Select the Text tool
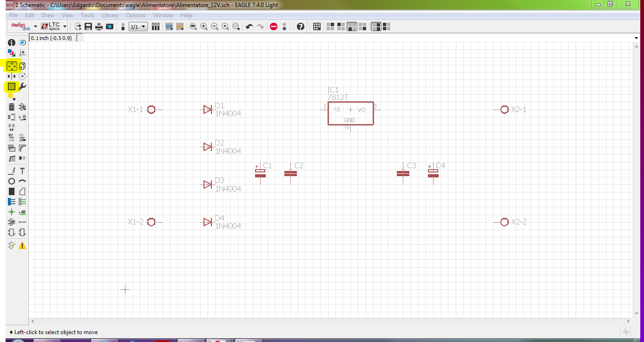The width and height of the screenshot is (644, 342). tap(22, 171)
